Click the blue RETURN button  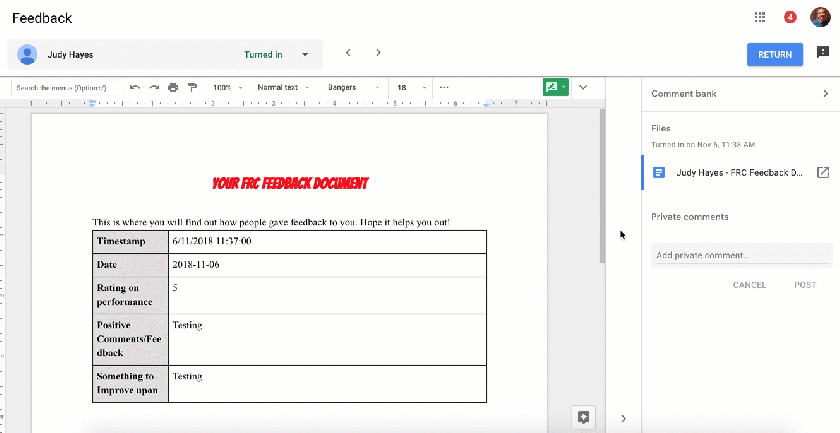point(774,54)
